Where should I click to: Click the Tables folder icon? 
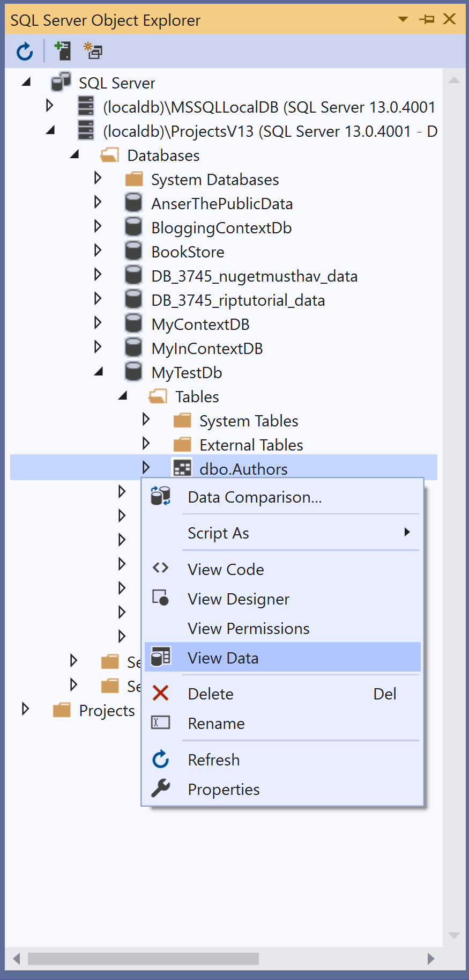pos(158,396)
